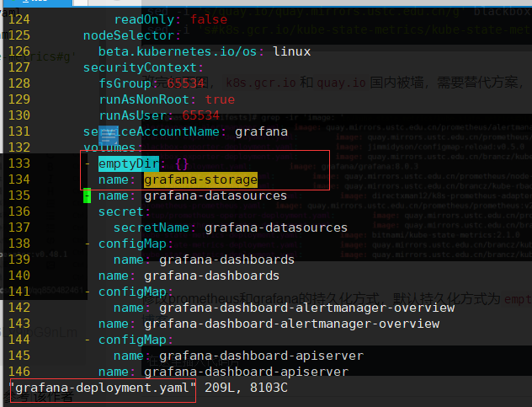Click the 'beta.kubernetes.io/os' key
532x407 pixels.
pos(177,51)
